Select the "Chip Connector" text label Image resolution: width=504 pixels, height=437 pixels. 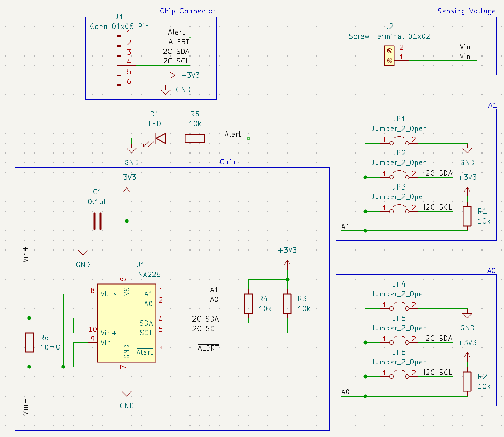click(188, 11)
